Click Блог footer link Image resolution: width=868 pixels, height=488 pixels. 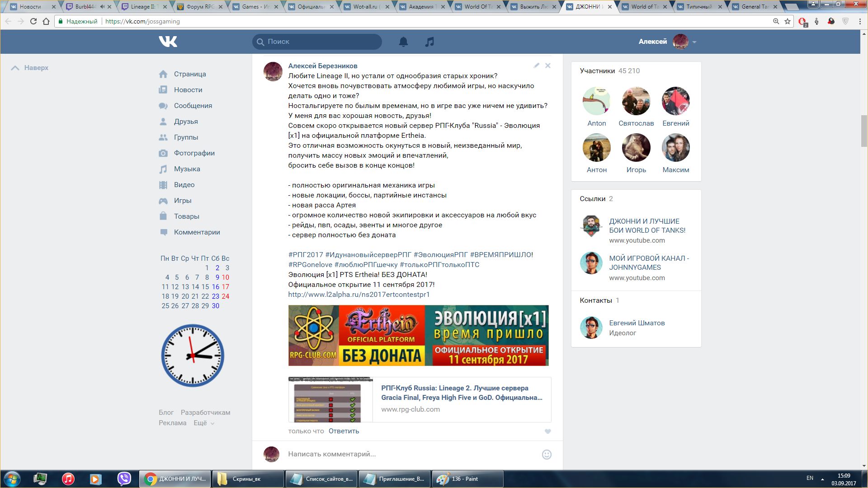[166, 413]
